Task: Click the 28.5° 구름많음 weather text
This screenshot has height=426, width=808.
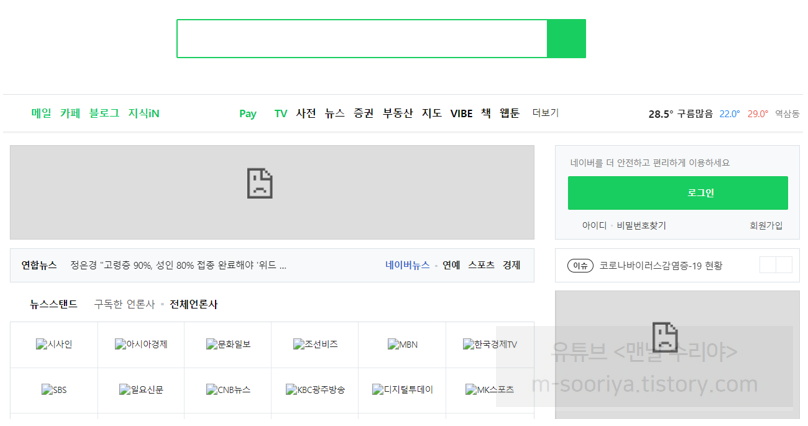Action: pyautogui.click(x=681, y=114)
